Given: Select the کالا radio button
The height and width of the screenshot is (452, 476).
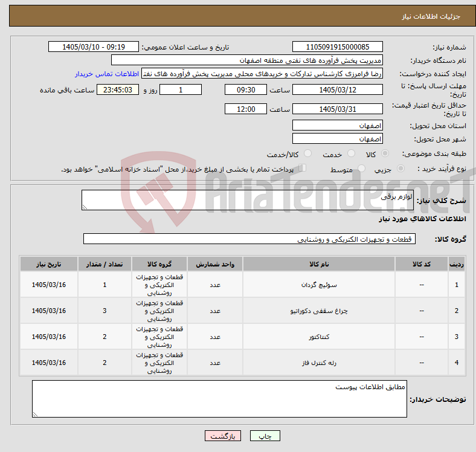Looking at the screenshot, I should click(x=385, y=153).
